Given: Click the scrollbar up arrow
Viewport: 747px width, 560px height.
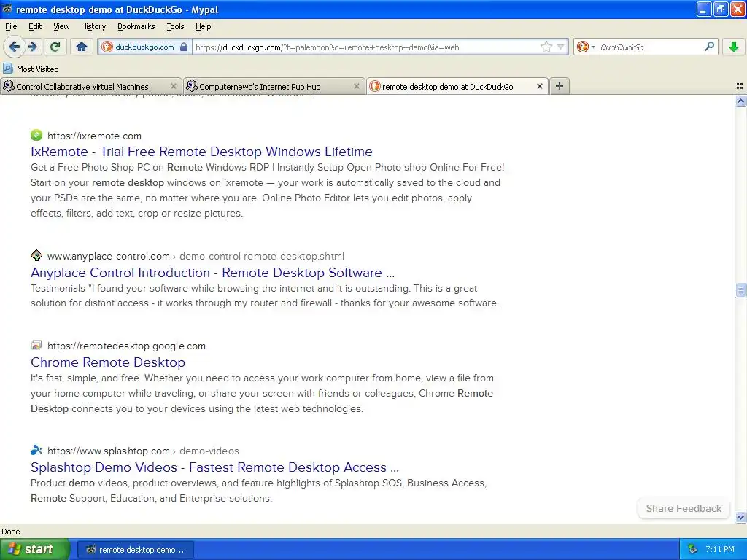Looking at the screenshot, I should pyautogui.click(x=740, y=101).
